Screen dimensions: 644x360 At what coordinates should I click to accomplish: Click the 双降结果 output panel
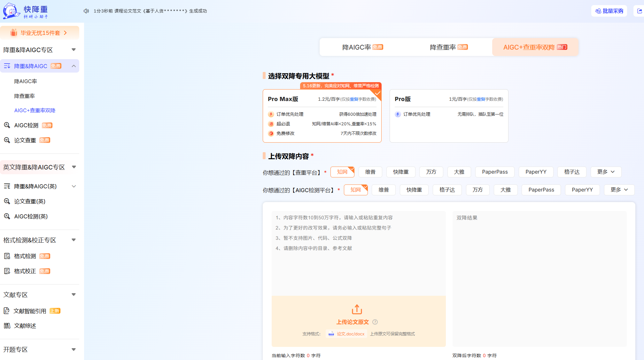[x=539, y=279]
